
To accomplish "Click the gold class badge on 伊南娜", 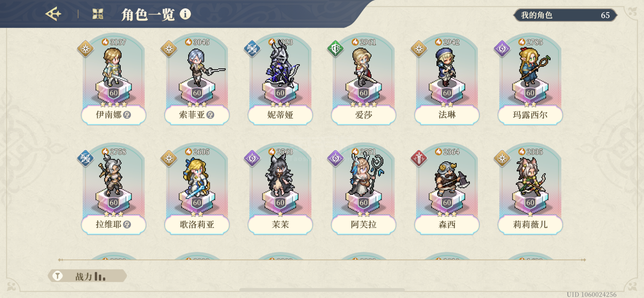I will click(86, 48).
